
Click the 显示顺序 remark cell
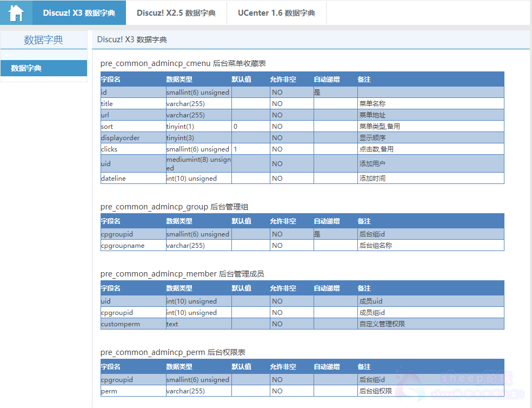point(431,138)
